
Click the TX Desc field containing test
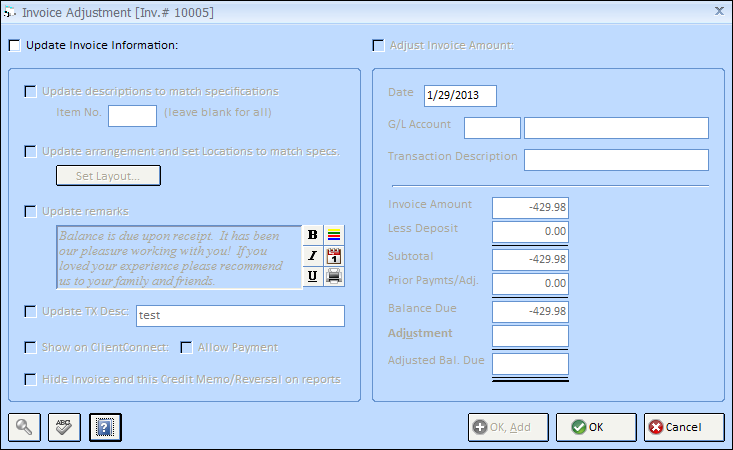(240, 316)
